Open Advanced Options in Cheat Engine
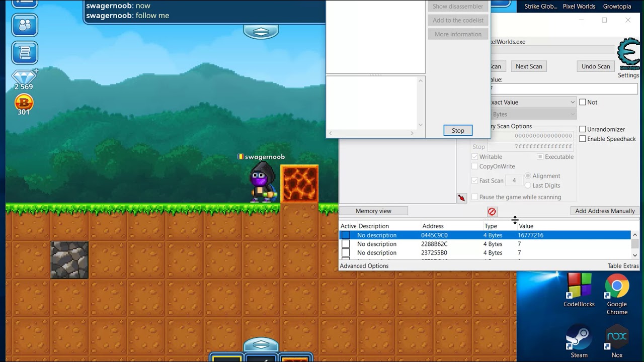The height and width of the screenshot is (362, 644). 364,266
